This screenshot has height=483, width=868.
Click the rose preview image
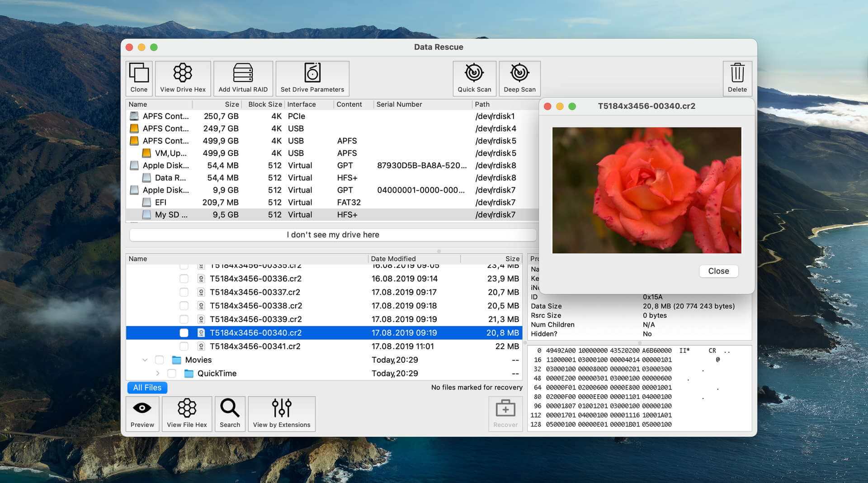pos(646,190)
